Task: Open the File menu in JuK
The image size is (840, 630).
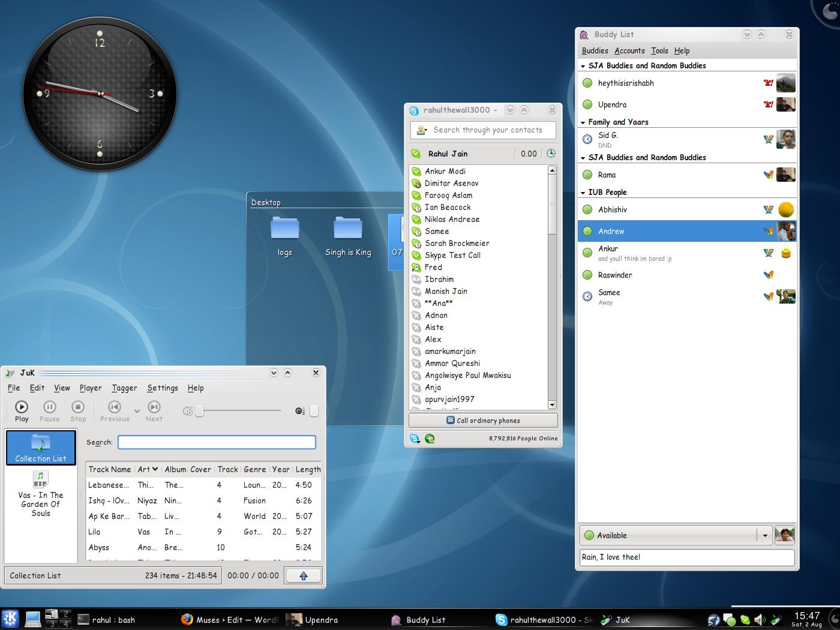Action: click(x=14, y=388)
